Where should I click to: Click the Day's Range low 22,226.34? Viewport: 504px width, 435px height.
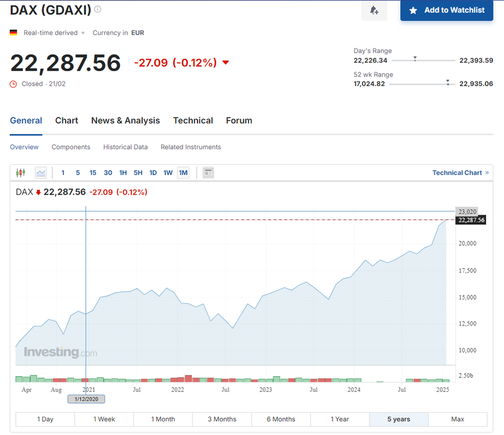pos(370,60)
